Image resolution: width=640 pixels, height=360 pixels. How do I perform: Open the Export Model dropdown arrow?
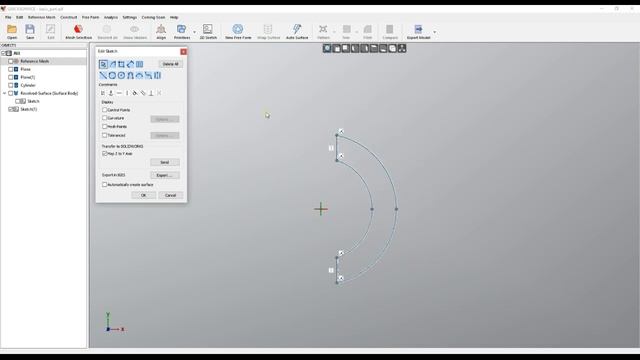point(434,32)
